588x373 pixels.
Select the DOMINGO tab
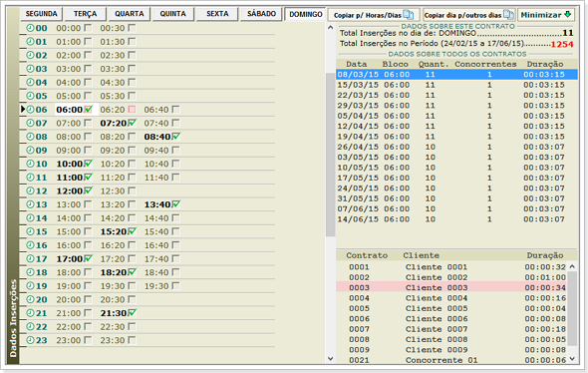point(306,14)
